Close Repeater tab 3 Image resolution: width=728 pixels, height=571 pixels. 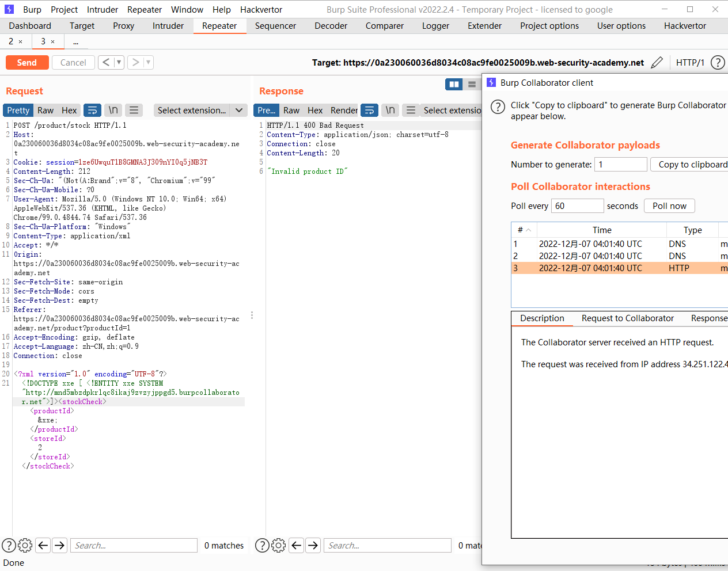pyautogui.click(x=53, y=41)
